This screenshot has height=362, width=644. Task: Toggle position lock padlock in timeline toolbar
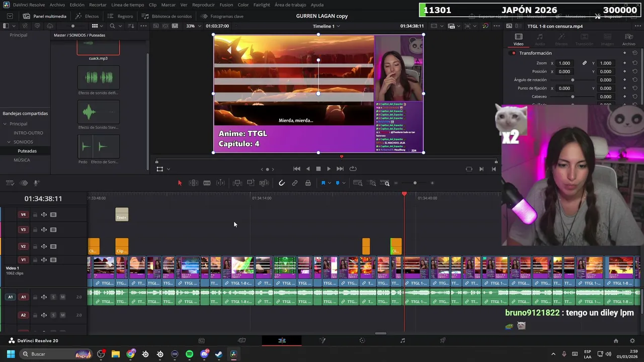tap(308, 183)
